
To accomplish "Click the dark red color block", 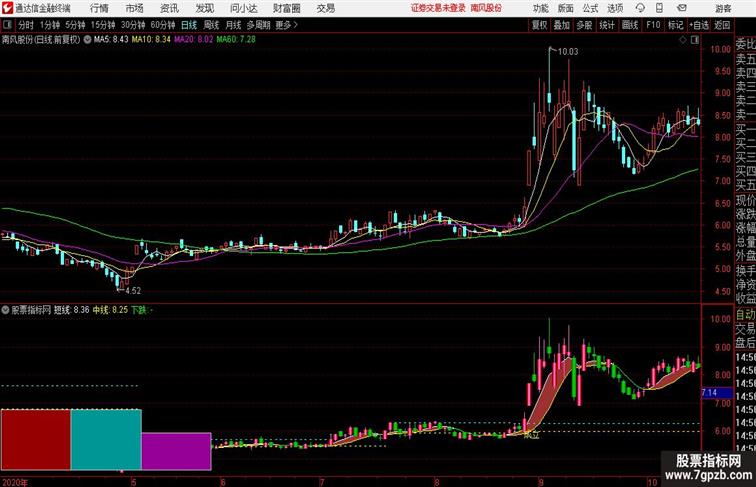I will coord(36,439).
